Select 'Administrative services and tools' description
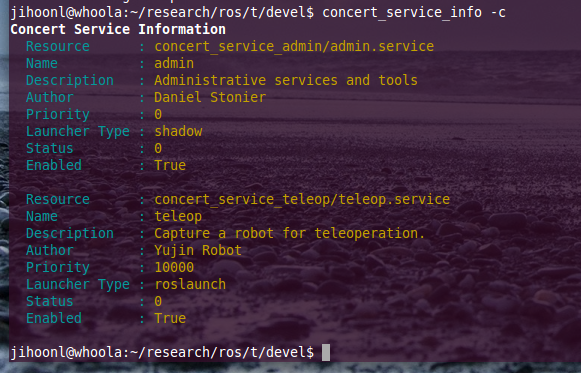 coord(286,80)
